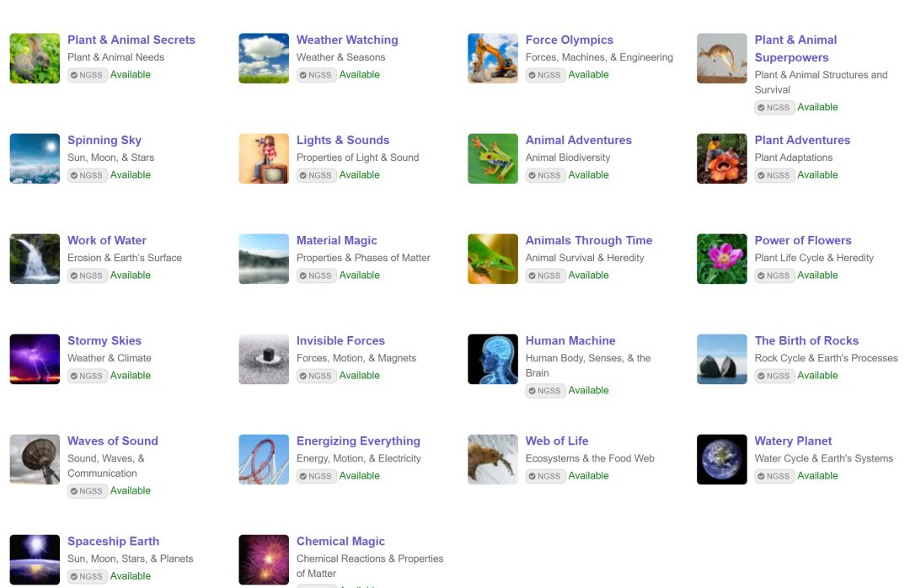Click the Web of Life title link
This screenshot has width=910, height=588.
pyautogui.click(x=557, y=441)
